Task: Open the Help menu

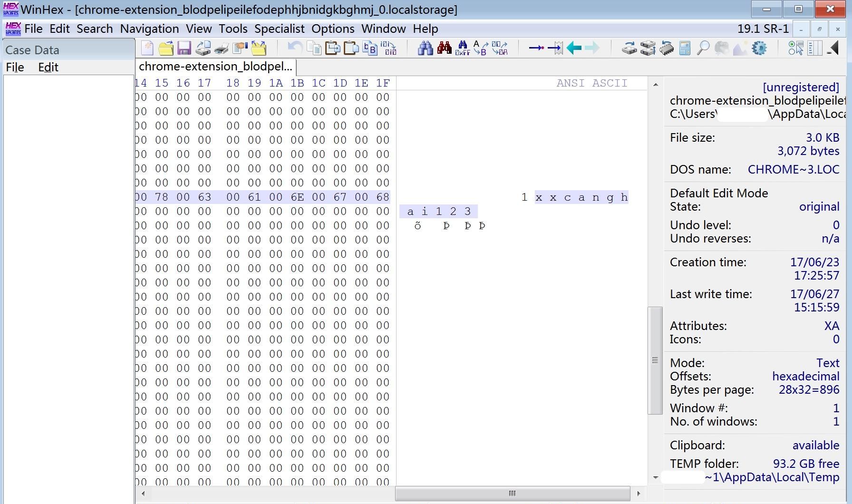Action: pos(426,29)
